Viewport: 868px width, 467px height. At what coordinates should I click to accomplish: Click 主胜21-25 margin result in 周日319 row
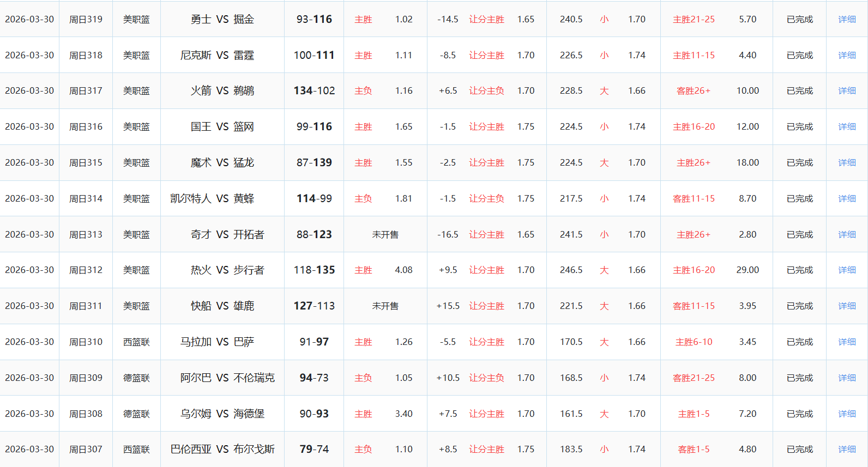pyautogui.click(x=694, y=19)
